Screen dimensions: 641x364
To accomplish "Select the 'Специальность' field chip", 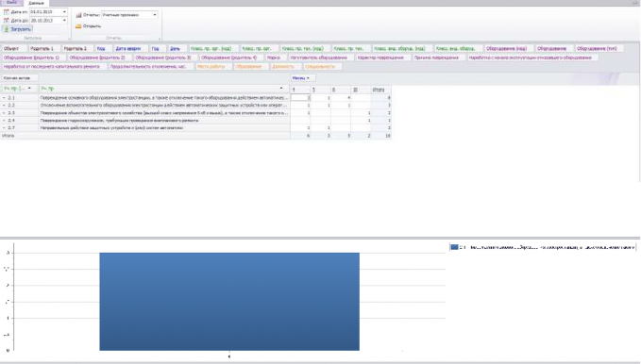I will [x=322, y=67].
